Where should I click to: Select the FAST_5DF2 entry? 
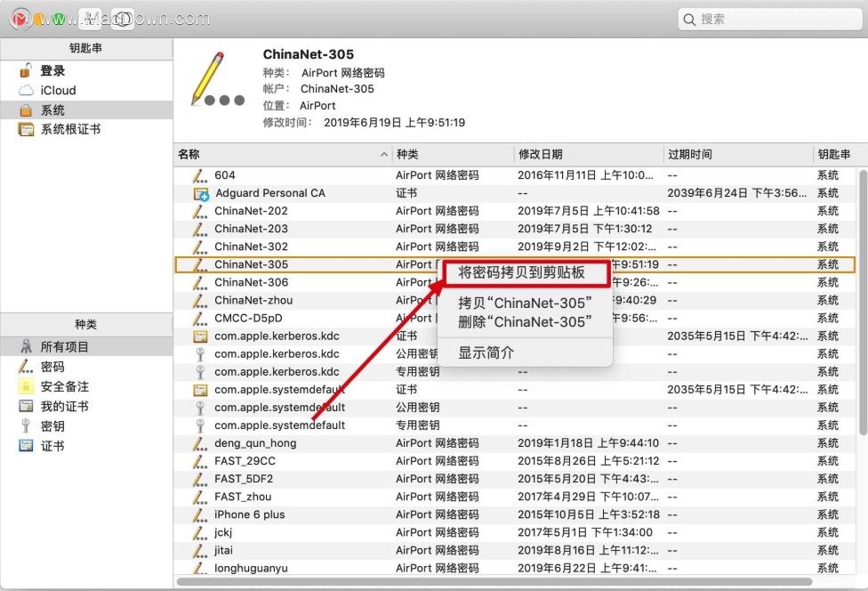click(x=244, y=479)
